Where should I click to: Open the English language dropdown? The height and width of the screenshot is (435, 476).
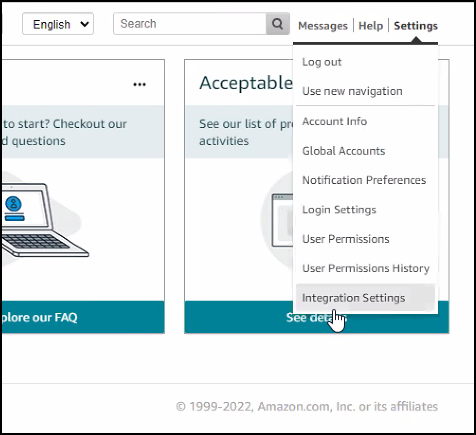coord(58,24)
